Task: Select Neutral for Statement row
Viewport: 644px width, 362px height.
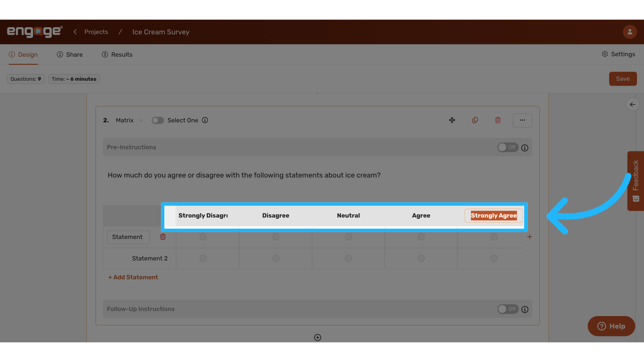Action: [x=348, y=237]
